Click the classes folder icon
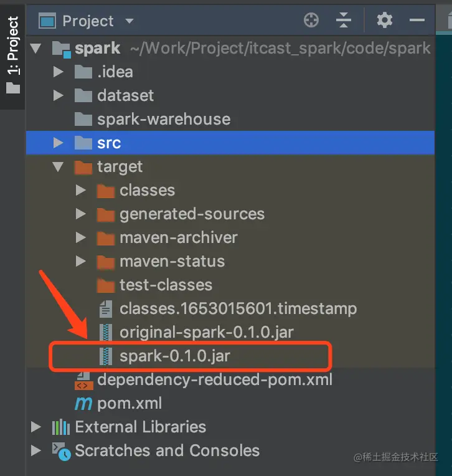This screenshot has height=476, width=452. (x=106, y=191)
